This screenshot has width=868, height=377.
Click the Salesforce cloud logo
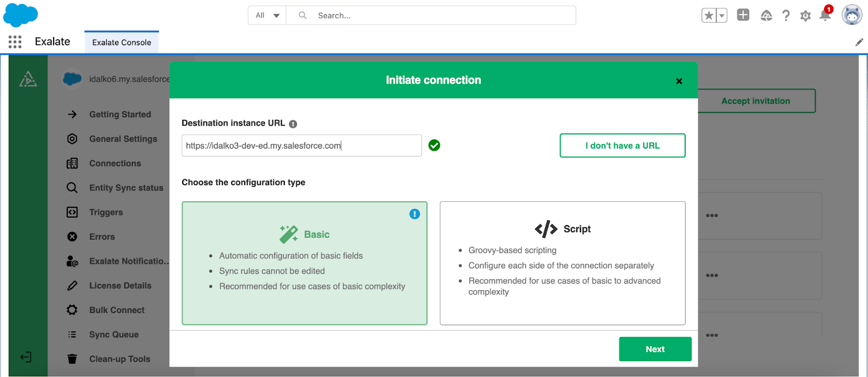[21, 15]
